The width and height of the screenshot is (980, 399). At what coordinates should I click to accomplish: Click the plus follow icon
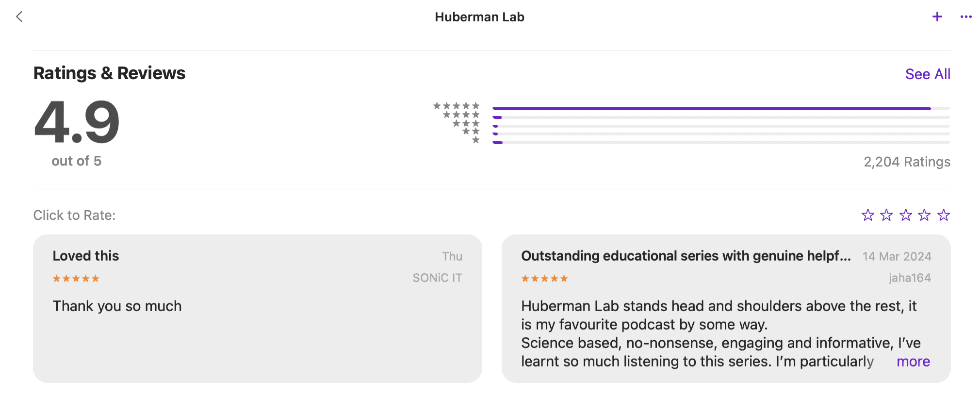click(937, 17)
